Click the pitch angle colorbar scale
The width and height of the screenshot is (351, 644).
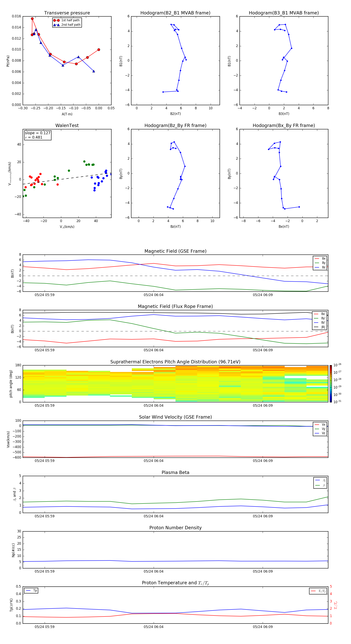coord(331,384)
